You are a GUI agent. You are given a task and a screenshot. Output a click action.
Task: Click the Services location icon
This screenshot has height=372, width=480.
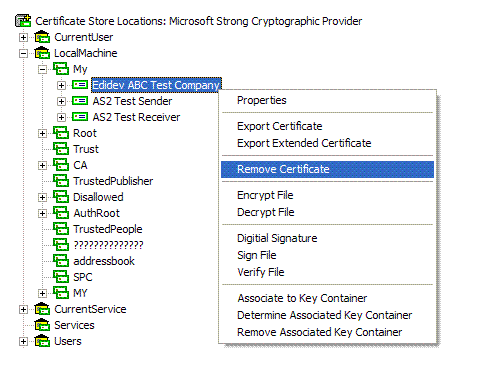point(42,325)
